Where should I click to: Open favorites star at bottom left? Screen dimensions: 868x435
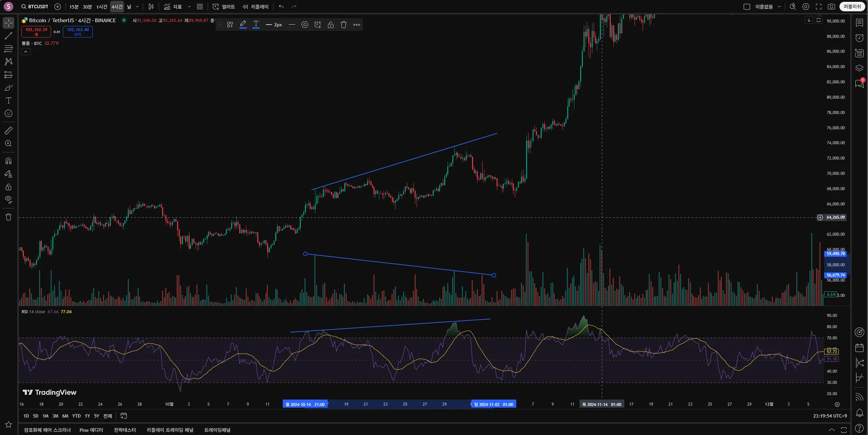9,425
